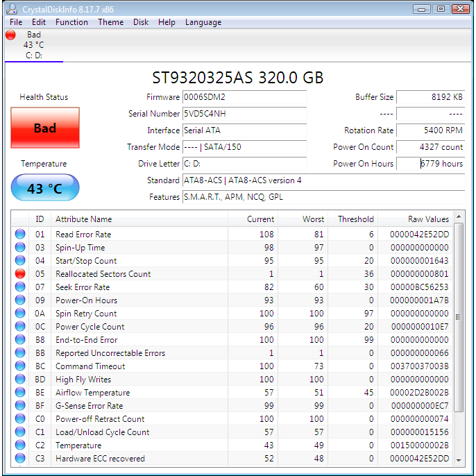Click raw value 00002D2B002B
476x476 pixels.
(x=419, y=393)
